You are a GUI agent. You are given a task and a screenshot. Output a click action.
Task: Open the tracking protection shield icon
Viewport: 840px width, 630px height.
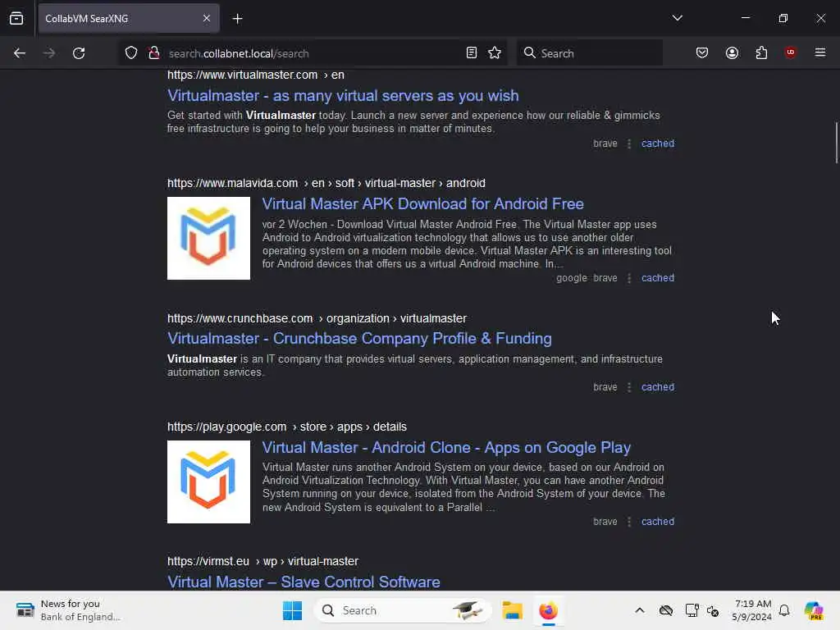click(131, 53)
